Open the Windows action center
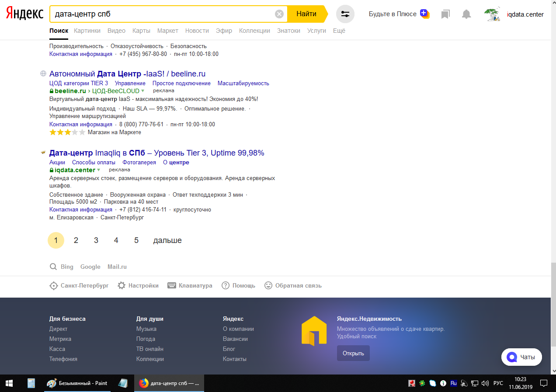The height and width of the screenshot is (392, 556). point(544,383)
